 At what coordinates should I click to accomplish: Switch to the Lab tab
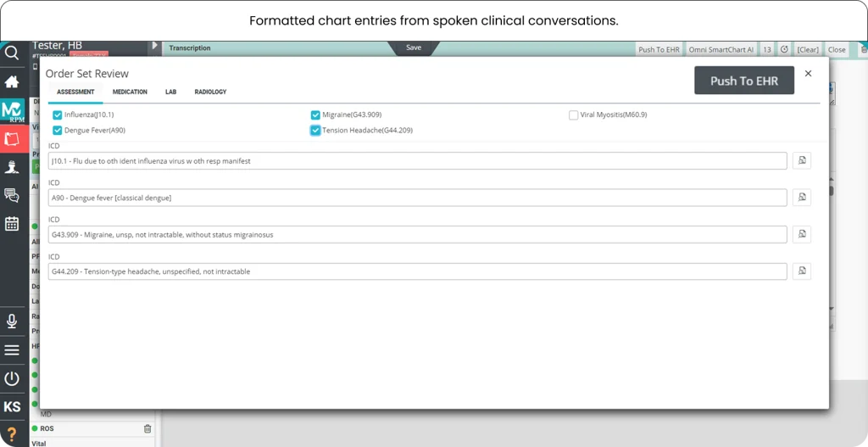[x=170, y=92]
